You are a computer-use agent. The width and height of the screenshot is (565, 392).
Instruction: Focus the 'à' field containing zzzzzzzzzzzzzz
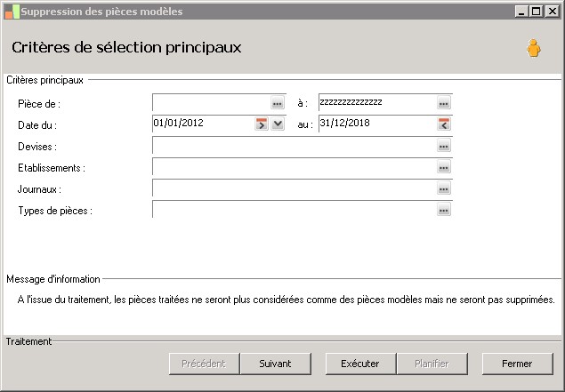(x=375, y=103)
